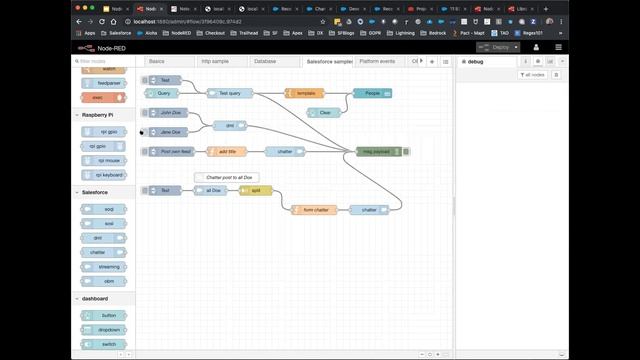Click the top Test inject node button
Image resolution: width=640 pixels, height=360 pixels.
coord(144,80)
